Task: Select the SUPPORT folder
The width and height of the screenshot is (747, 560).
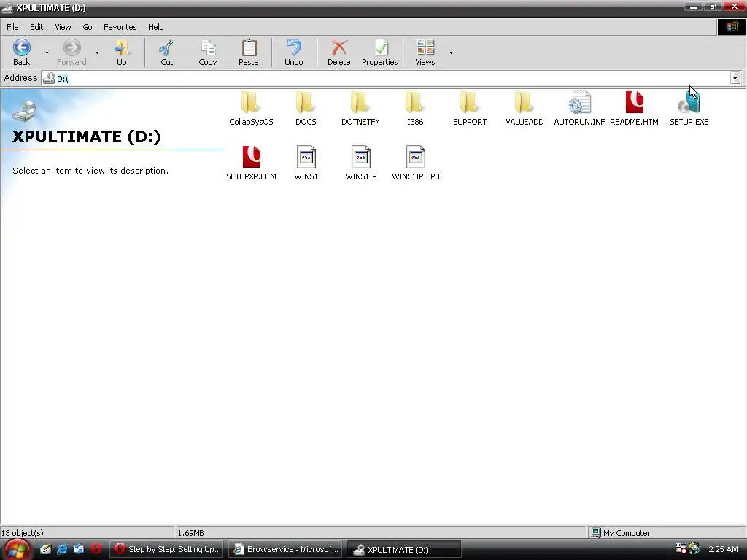Action: [x=470, y=109]
